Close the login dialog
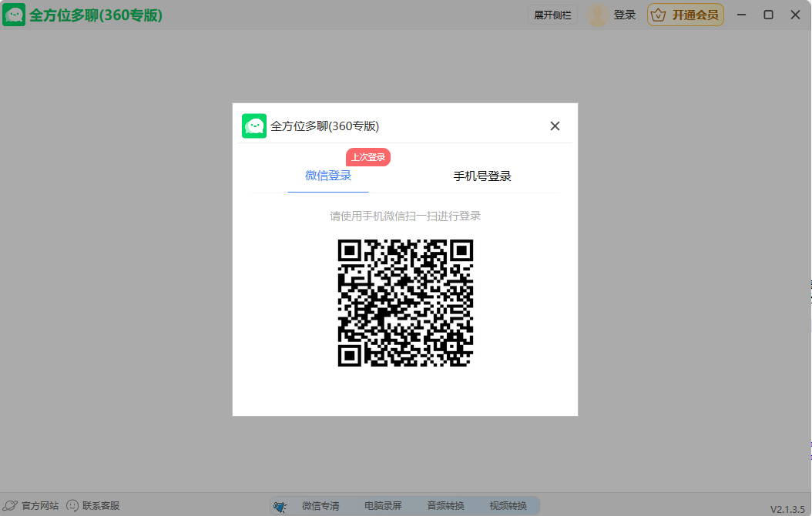 pos(555,126)
